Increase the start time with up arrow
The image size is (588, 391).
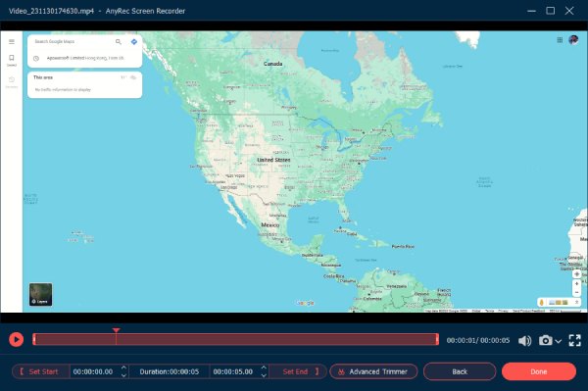[123, 367]
